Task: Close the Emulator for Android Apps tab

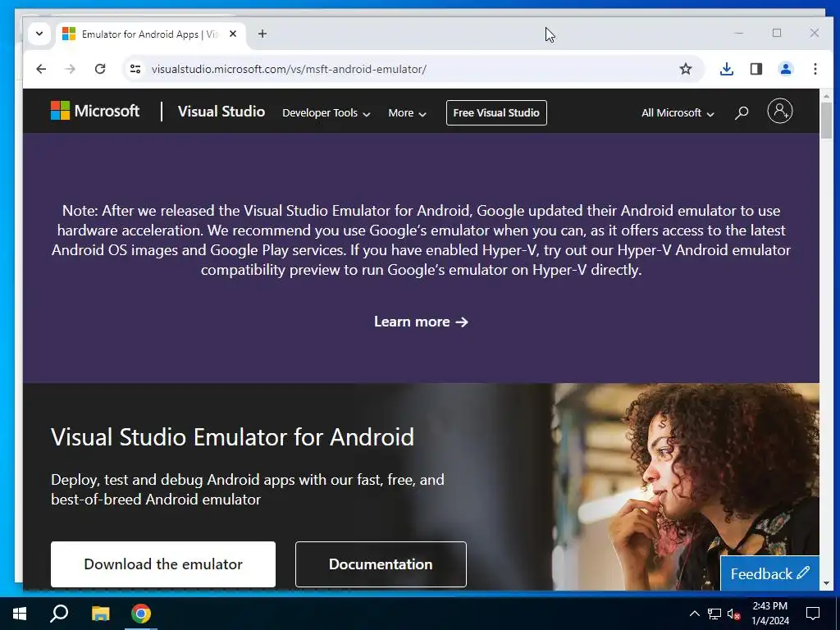Action: click(x=232, y=34)
